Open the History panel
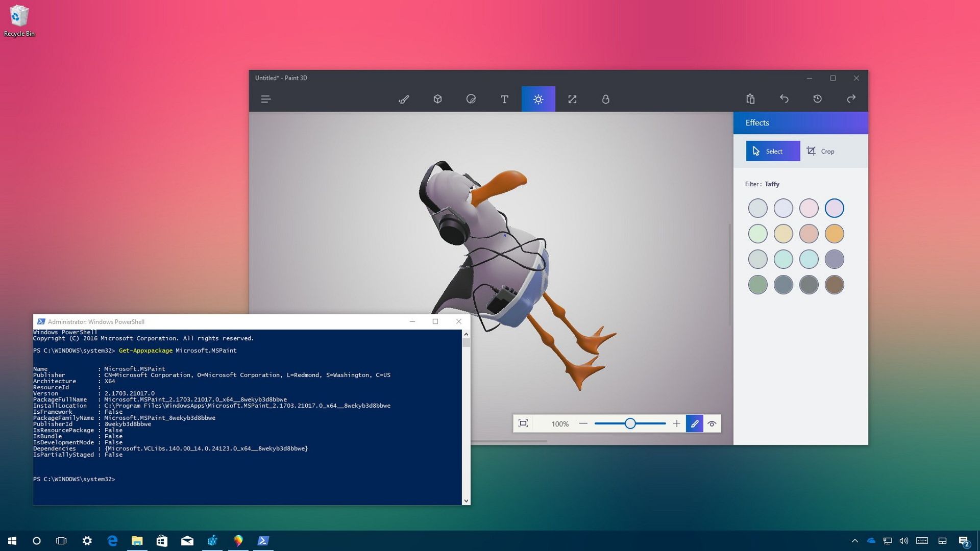Viewport: 980px width, 551px height. point(818,99)
